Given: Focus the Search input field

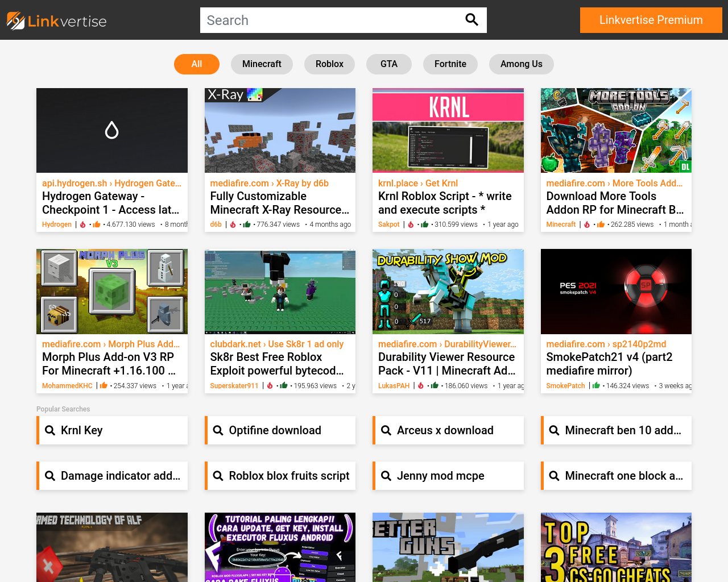Looking at the screenshot, I should tap(330, 20).
